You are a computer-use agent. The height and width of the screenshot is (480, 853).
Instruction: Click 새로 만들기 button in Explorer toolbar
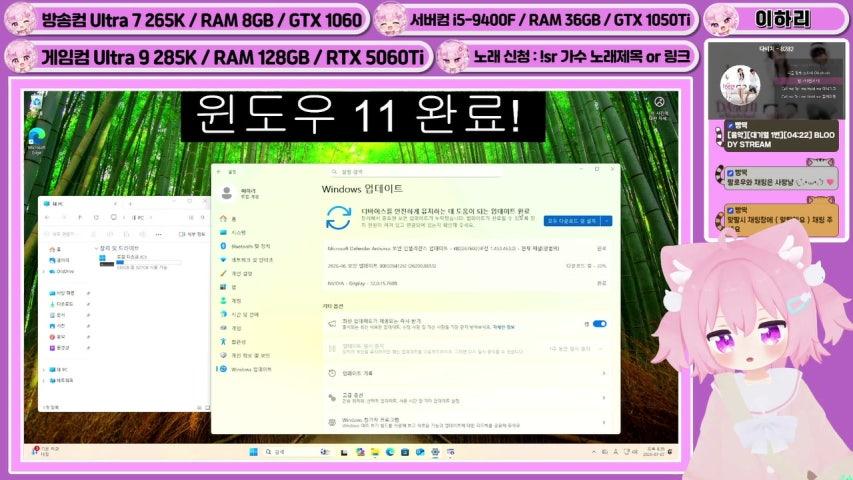coord(60,234)
